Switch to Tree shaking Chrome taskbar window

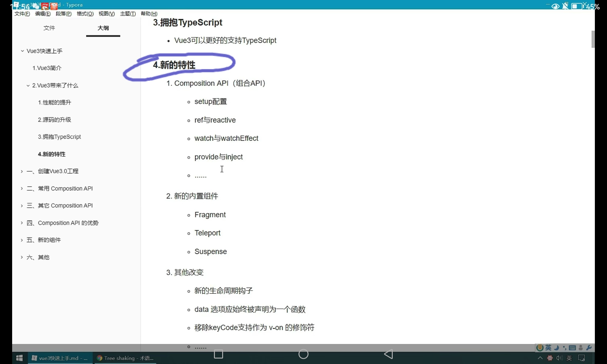(125, 358)
